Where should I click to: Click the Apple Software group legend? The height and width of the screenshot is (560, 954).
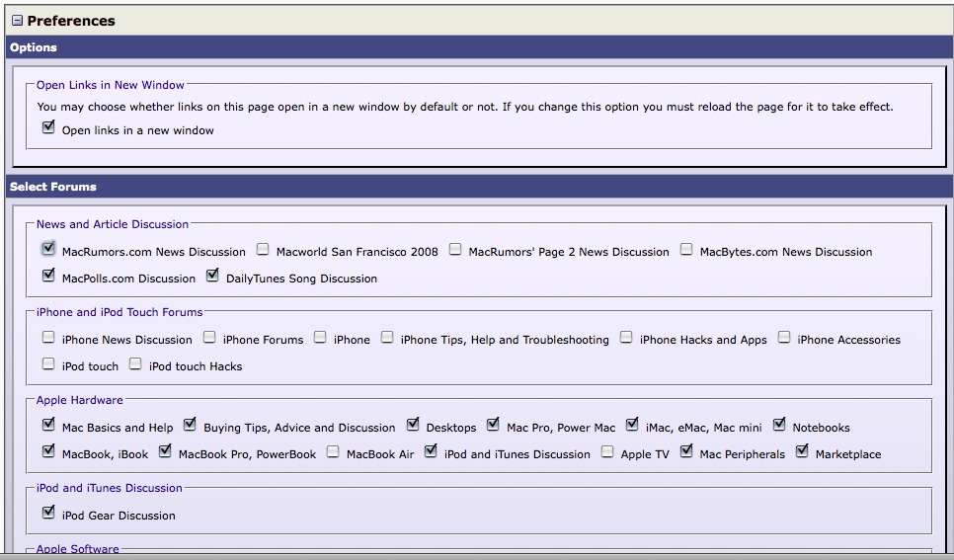[78, 548]
